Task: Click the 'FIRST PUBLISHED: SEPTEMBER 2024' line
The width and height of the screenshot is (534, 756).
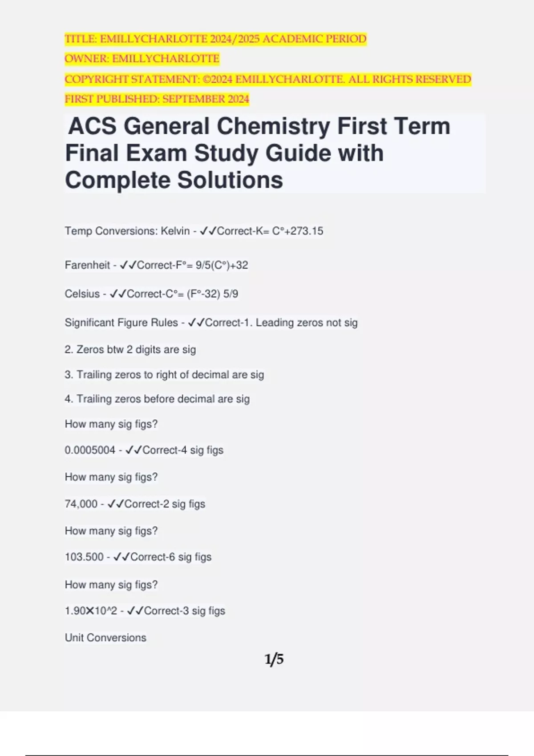Action: tap(157, 99)
